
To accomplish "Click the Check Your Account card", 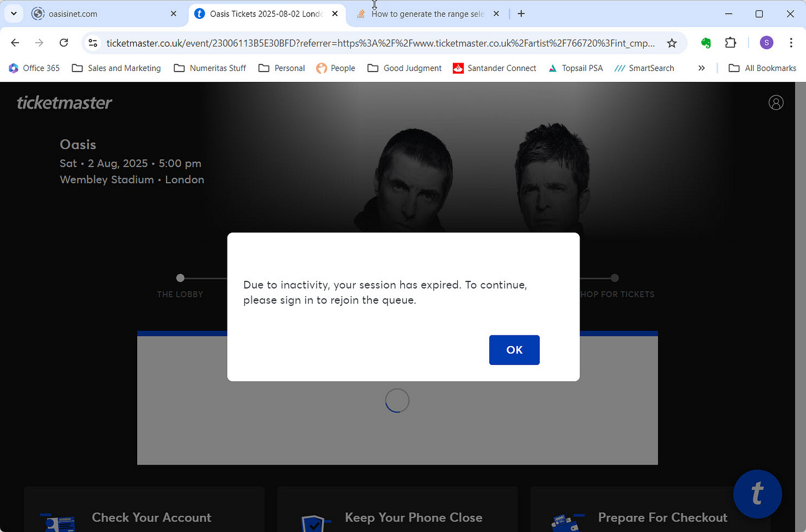I will pyautogui.click(x=144, y=509).
